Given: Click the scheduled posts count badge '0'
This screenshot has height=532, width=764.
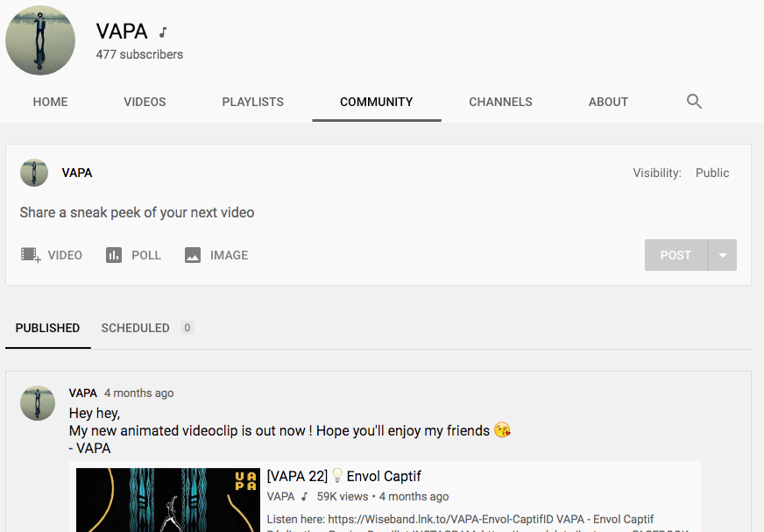Looking at the screenshot, I should [187, 328].
